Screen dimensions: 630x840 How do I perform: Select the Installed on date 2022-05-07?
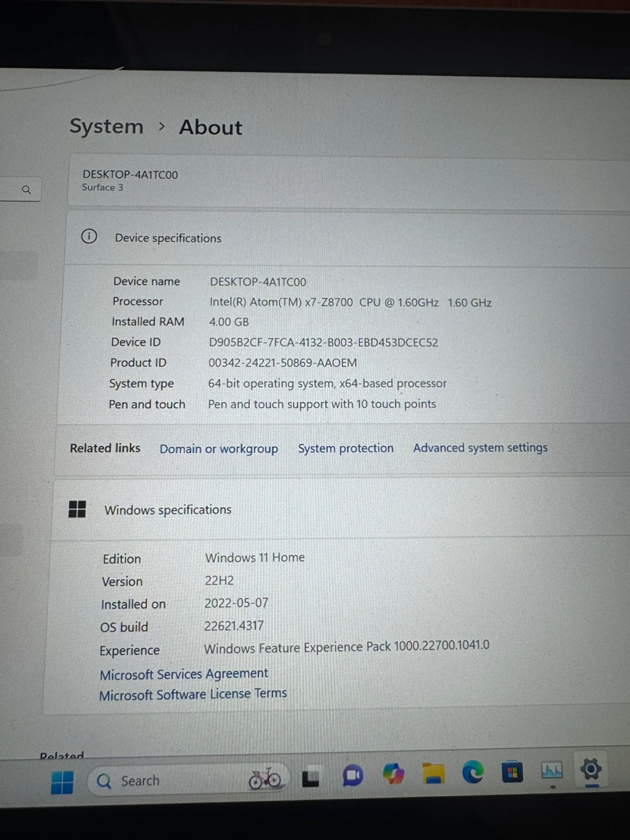click(x=236, y=603)
